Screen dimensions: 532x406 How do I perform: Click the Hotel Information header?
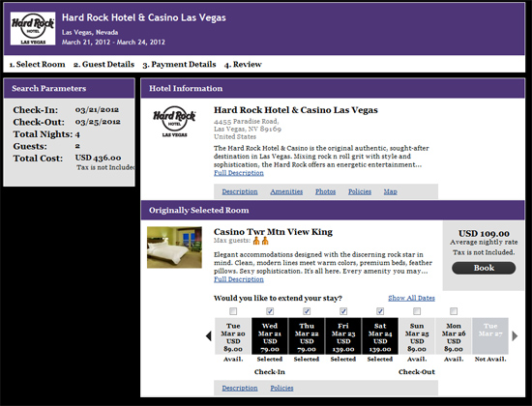click(333, 89)
